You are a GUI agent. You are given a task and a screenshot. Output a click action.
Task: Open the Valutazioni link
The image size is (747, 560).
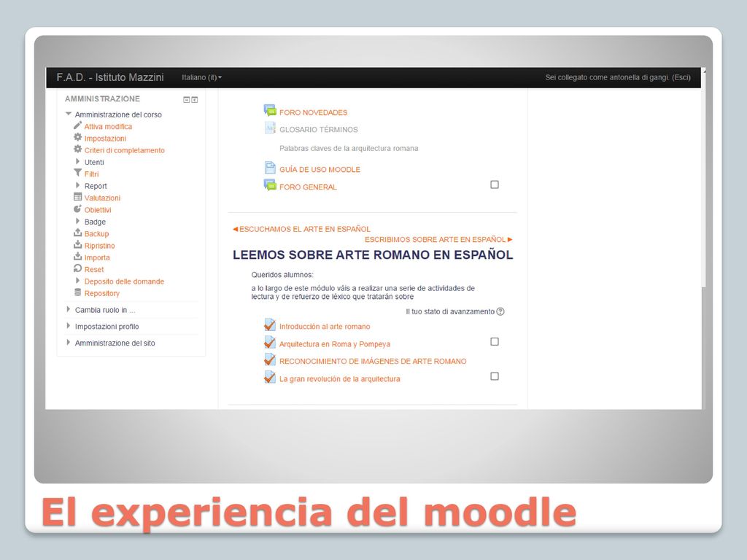pyautogui.click(x=102, y=198)
